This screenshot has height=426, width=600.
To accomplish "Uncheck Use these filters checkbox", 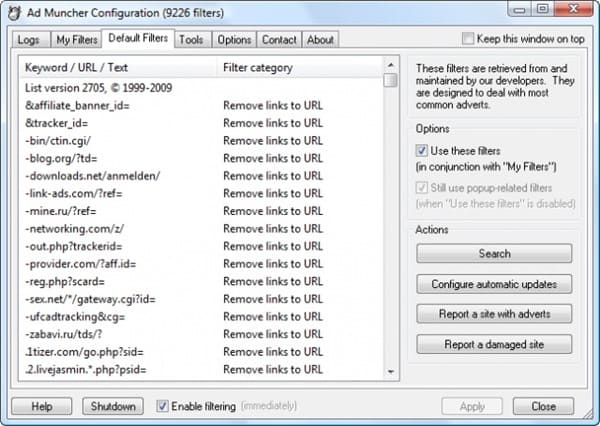I will coord(422,151).
